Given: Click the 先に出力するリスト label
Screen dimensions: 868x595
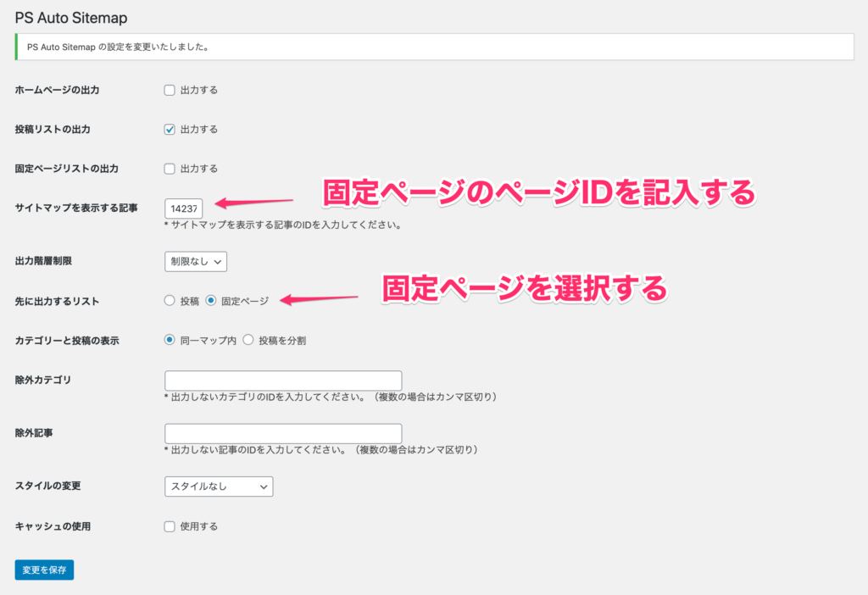Looking at the screenshot, I should [x=57, y=302].
